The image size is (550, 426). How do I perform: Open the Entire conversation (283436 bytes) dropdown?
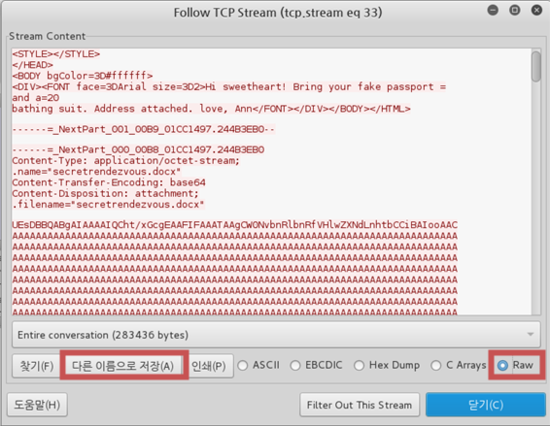[x=276, y=335]
